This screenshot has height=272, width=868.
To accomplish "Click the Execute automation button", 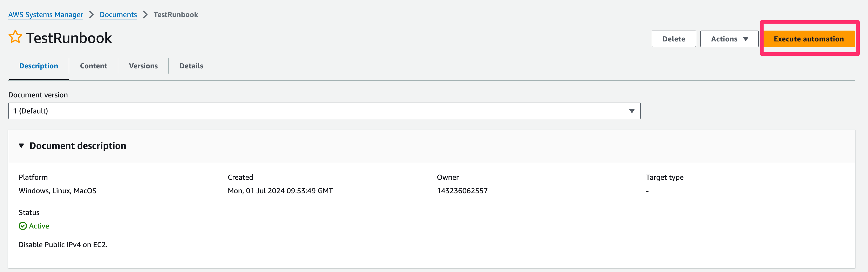I will (x=808, y=39).
